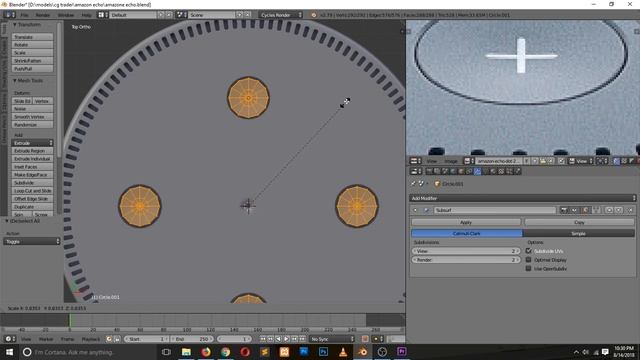Click the play animation button in the timeline
This screenshot has height=360, width=640.
coord(286,339)
